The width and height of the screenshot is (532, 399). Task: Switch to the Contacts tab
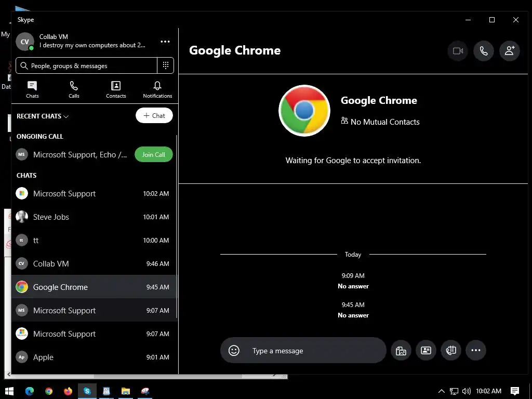[116, 89]
